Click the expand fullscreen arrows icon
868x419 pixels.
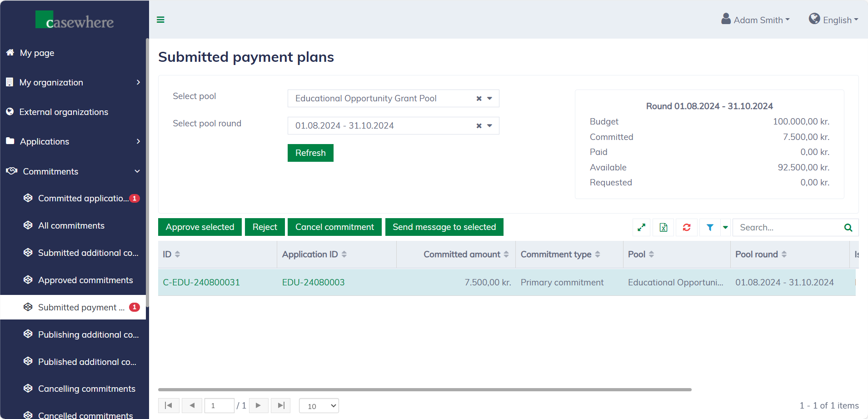click(x=641, y=227)
